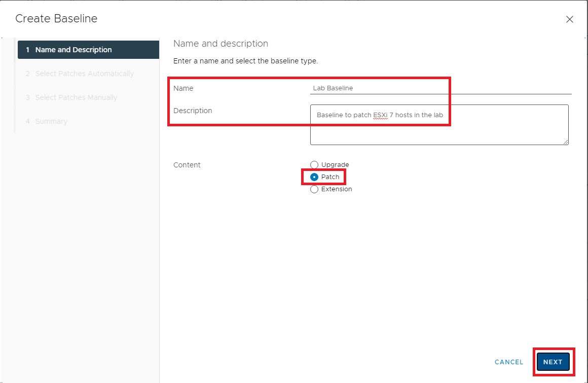Click inside the Description text area
The height and width of the screenshot is (383, 588).
[439, 129]
